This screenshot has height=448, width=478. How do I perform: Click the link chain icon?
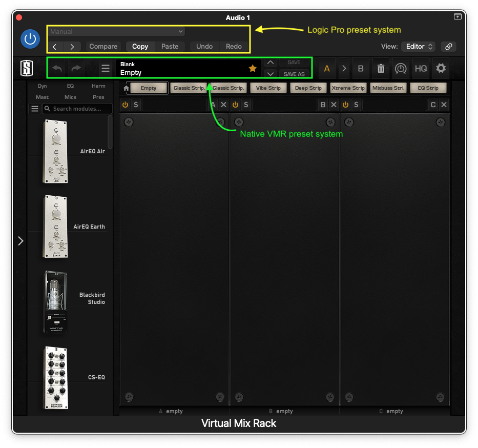[x=448, y=47]
